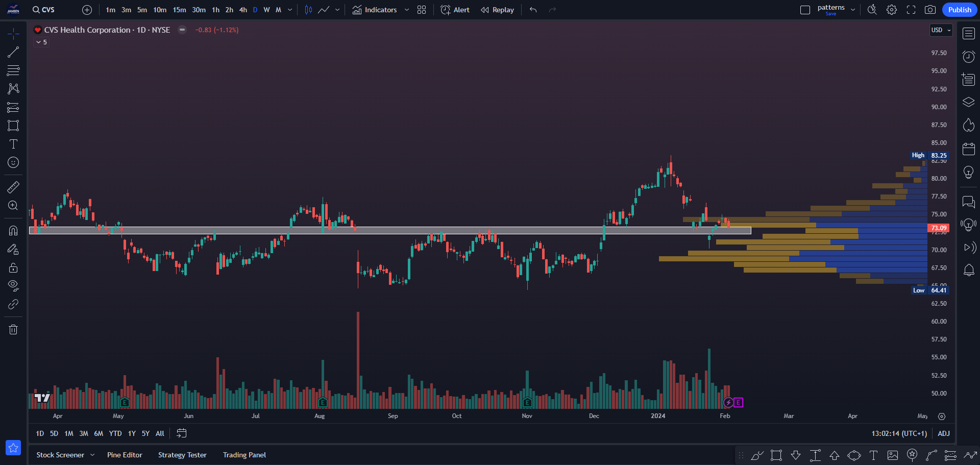The image size is (980, 465).
Task: Open the notifications bell panel
Action: tap(969, 270)
